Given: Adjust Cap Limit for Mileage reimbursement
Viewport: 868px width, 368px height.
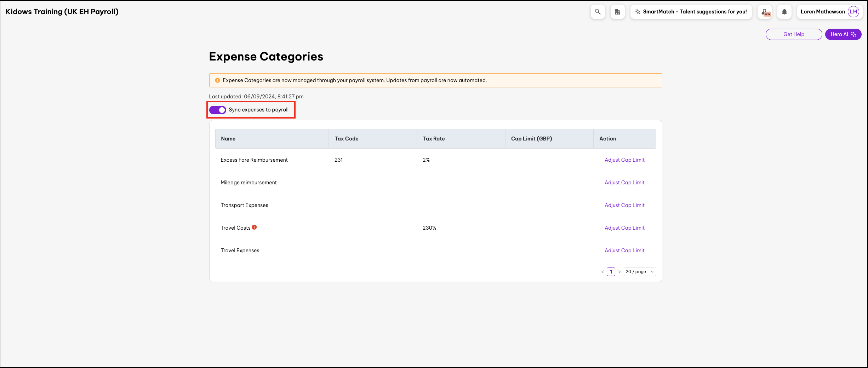Looking at the screenshot, I should coord(624,183).
